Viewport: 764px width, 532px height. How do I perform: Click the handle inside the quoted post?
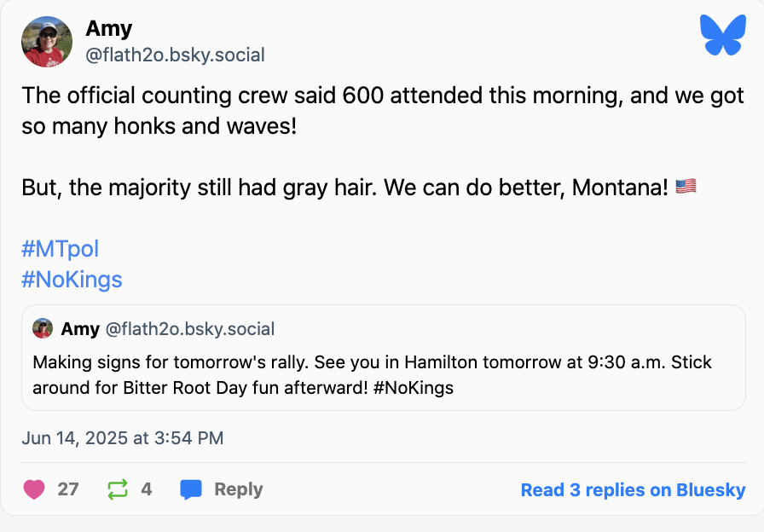tap(189, 328)
